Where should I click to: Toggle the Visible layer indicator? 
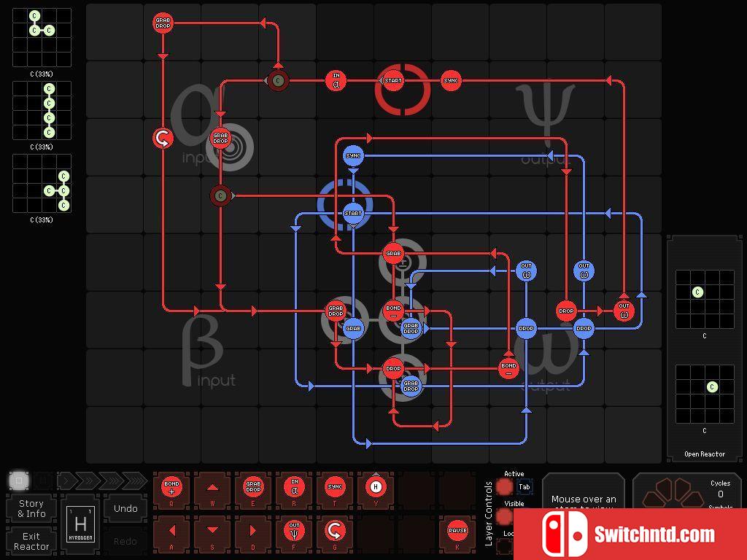point(504,516)
